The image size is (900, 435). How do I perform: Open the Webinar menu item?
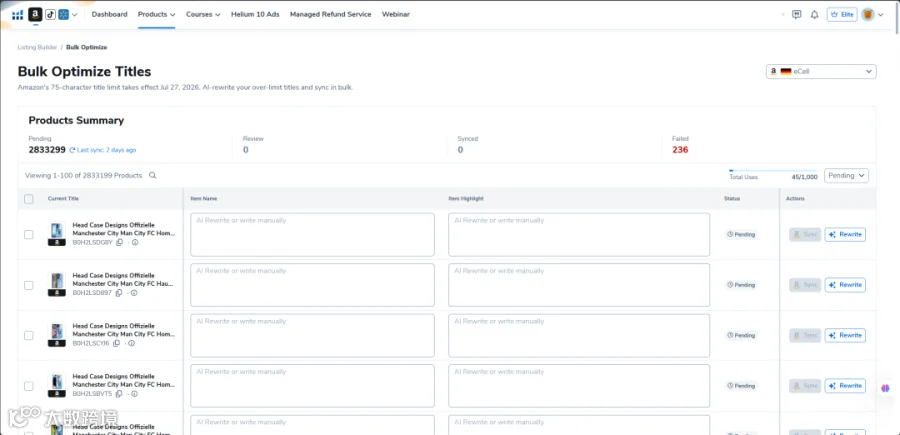395,14
